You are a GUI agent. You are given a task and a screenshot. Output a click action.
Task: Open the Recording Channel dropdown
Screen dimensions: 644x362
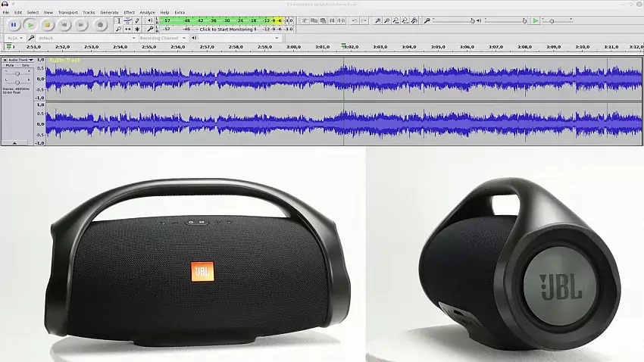pos(163,38)
